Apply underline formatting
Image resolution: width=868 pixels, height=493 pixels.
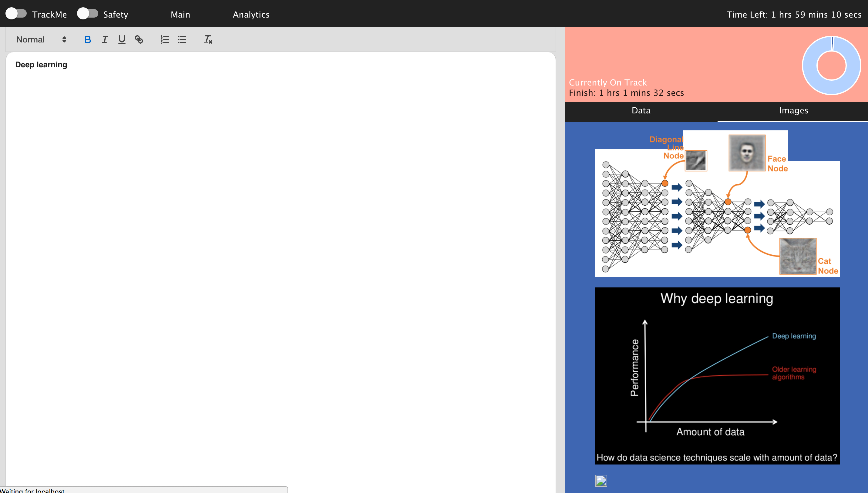pyautogui.click(x=122, y=40)
